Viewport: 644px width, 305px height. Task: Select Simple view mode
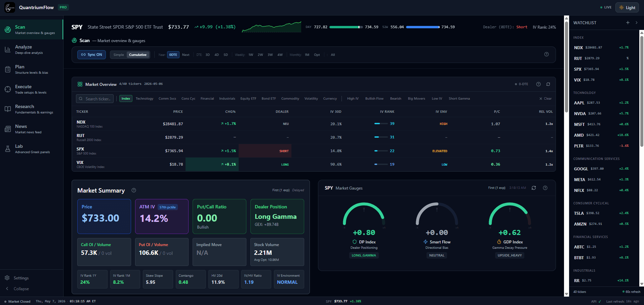tap(119, 55)
